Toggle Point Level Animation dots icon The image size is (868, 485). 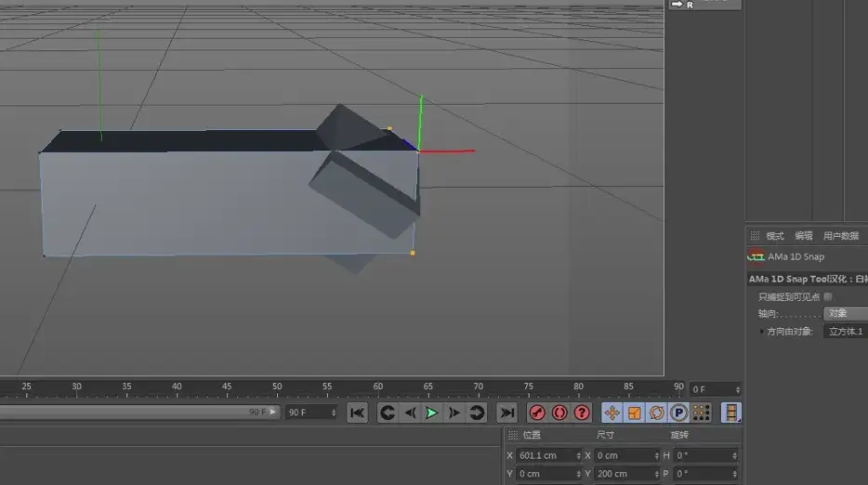coord(701,413)
